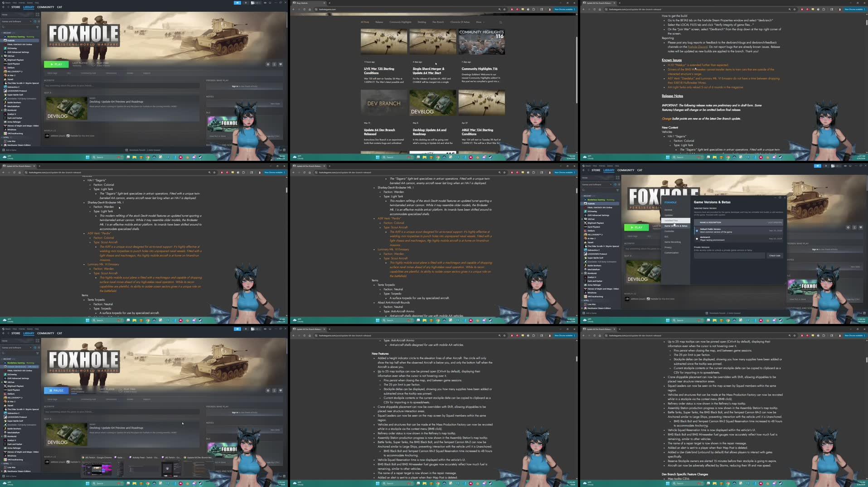This screenshot has width=868, height=487.
Task: Close the Foxhole properties dialog with its X
Action: [x=785, y=198]
